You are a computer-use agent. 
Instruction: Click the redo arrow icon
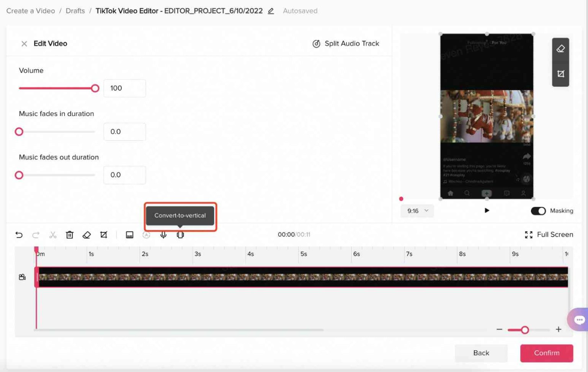pos(36,235)
